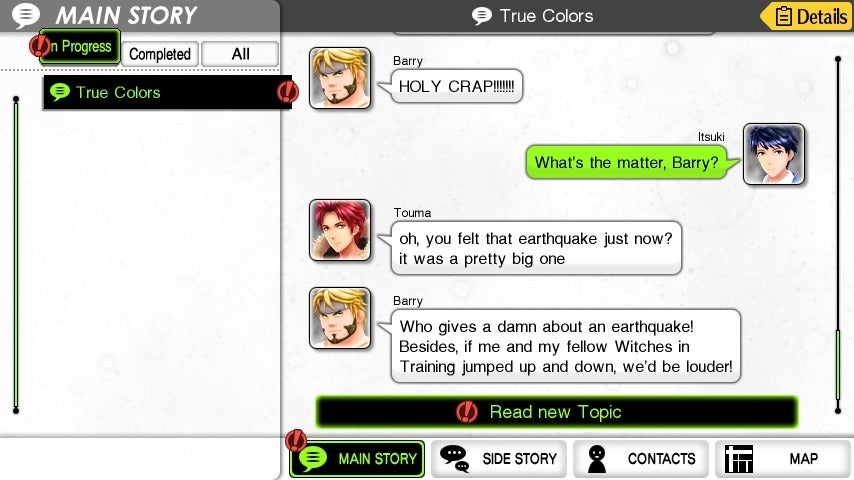
Task: Switch to the Completed filter tab
Action: pyautogui.click(x=160, y=54)
